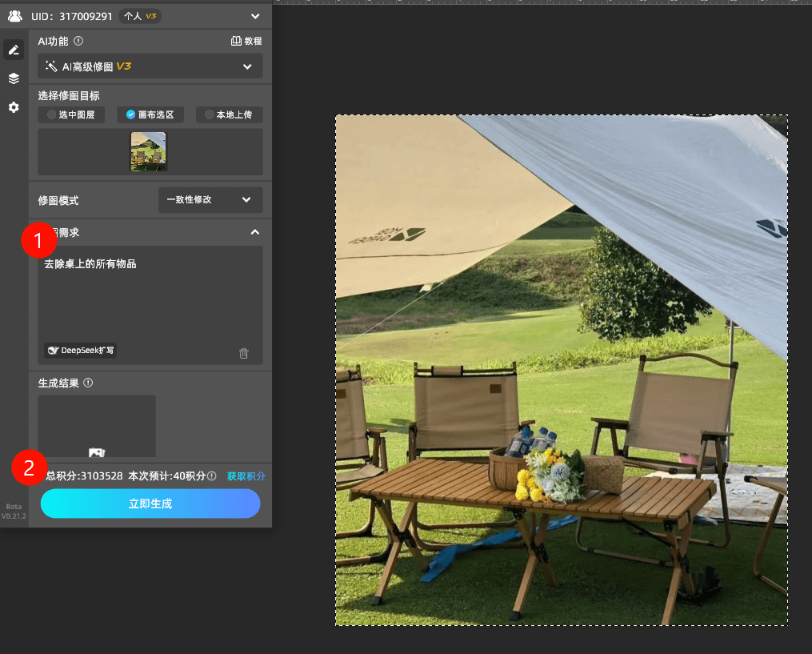Click the info icon next to AI功能
The width and height of the screenshot is (812, 654).
pos(78,41)
